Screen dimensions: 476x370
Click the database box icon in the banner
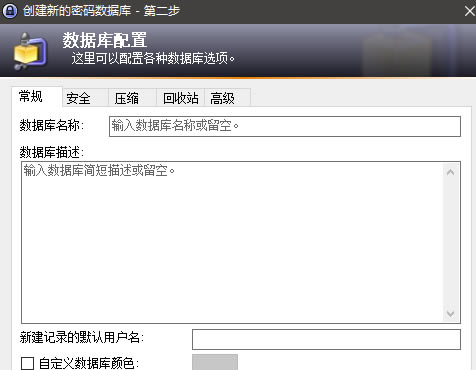click(x=29, y=51)
